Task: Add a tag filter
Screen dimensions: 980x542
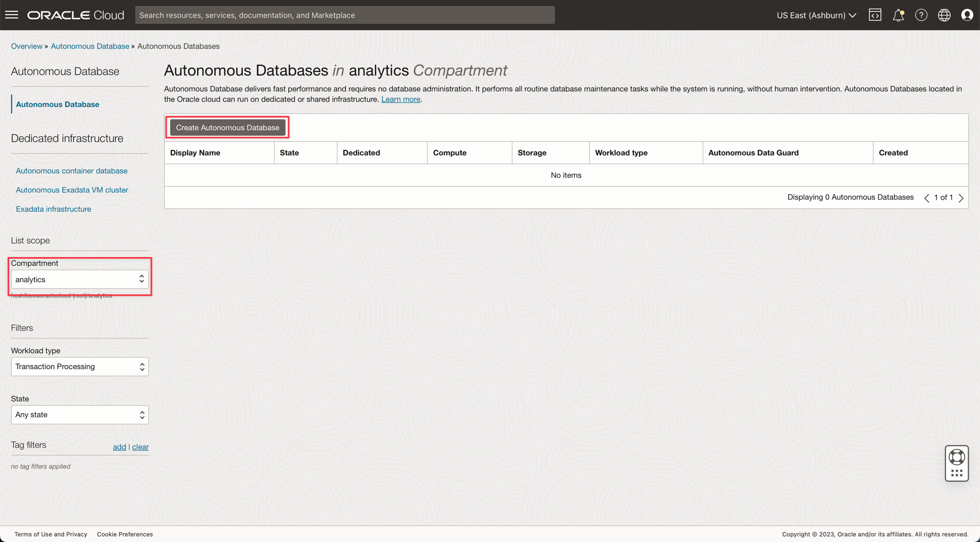Action: [x=119, y=447]
